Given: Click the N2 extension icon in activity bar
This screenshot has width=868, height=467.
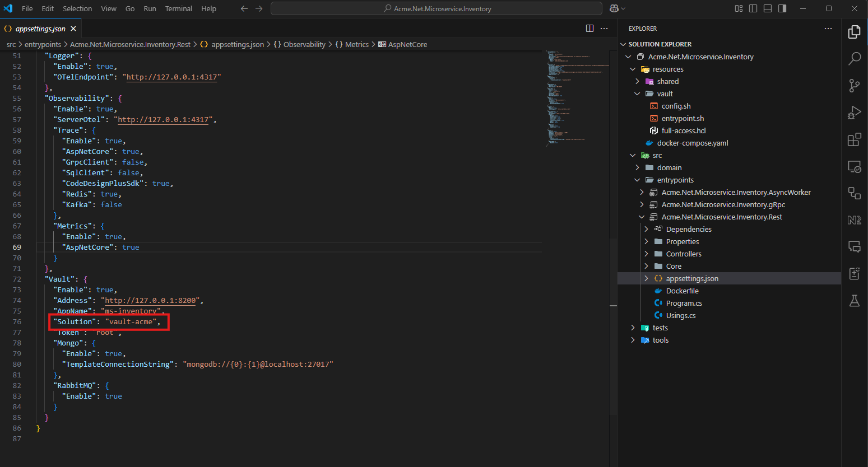Looking at the screenshot, I should [x=854, y=220].
